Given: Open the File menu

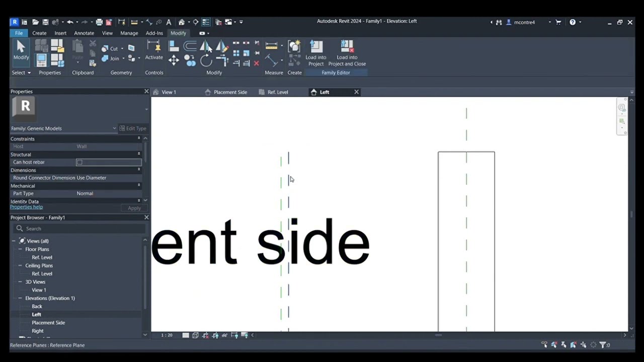Looking at the screenshot, I should (x=19, y=33).
